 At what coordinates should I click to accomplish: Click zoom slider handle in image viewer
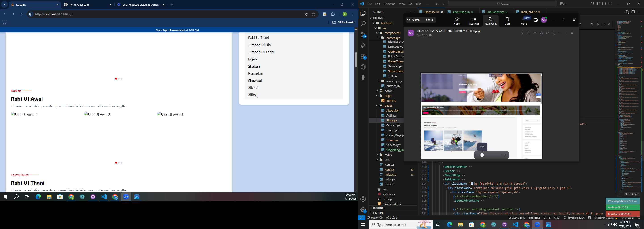tap(482, 155)
